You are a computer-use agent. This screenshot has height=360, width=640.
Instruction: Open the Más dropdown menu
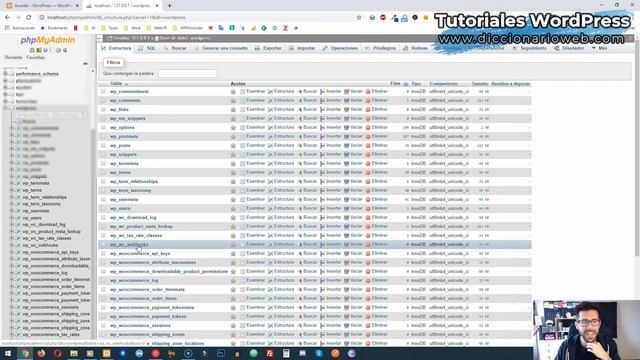pyautogui.click(x=599, y=48)
